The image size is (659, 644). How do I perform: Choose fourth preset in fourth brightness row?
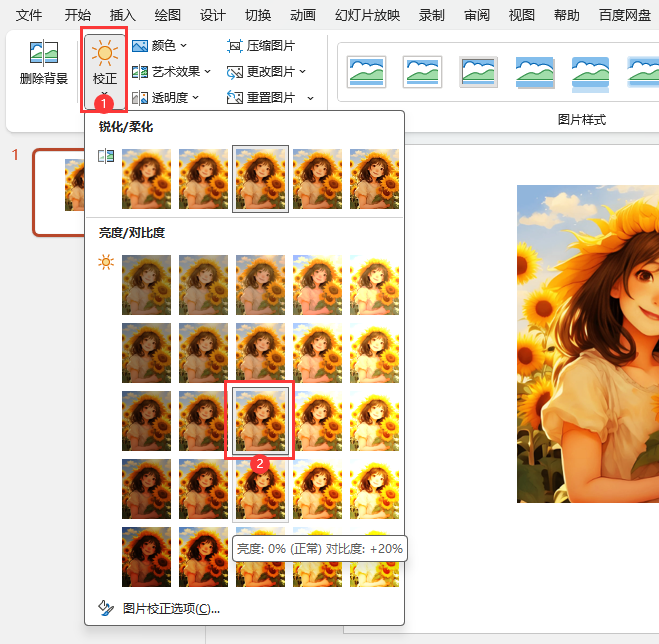(317, 489)
